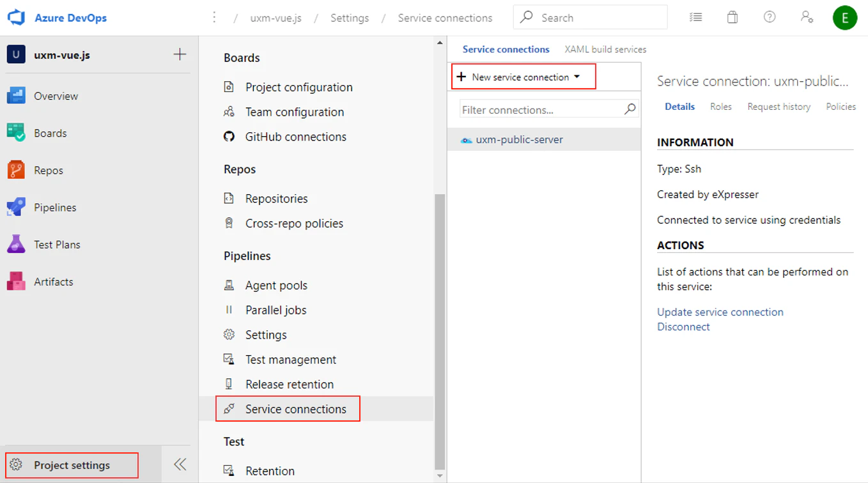Open User settings icon in header
The height and width of the screenshot is (483, 868).
pyautogui.click(x=807, y=17)
